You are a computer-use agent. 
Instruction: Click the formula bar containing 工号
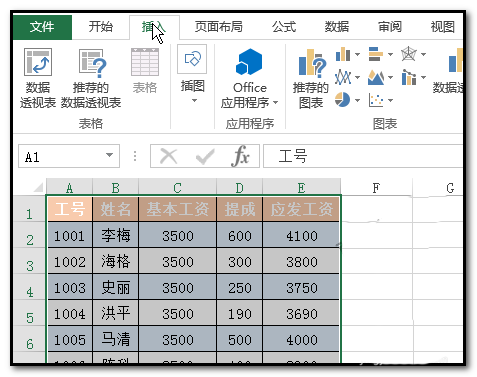[363, 156]
